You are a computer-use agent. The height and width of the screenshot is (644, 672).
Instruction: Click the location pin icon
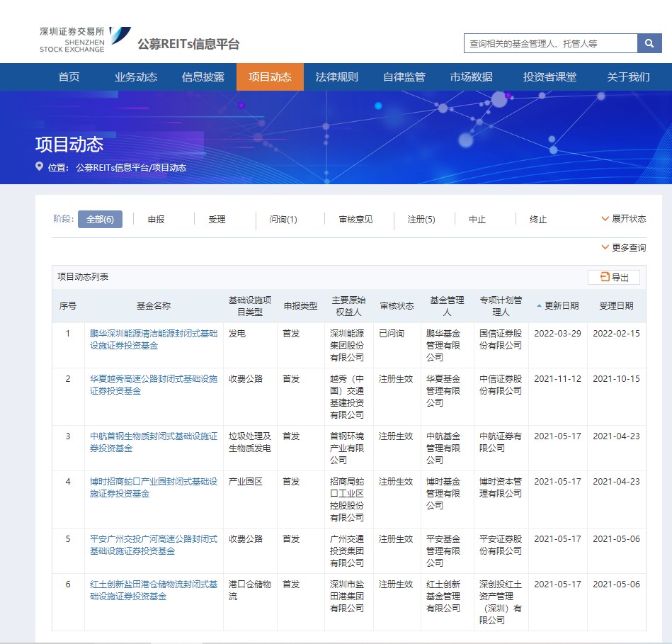[39, 167]
